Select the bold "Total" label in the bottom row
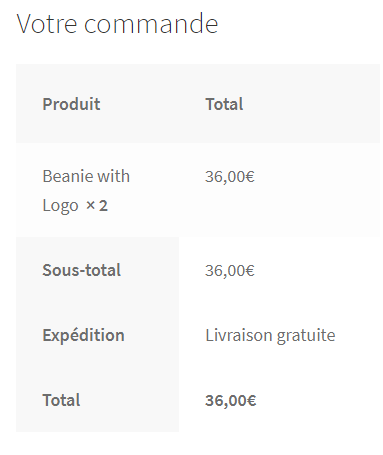 (61, 400)
